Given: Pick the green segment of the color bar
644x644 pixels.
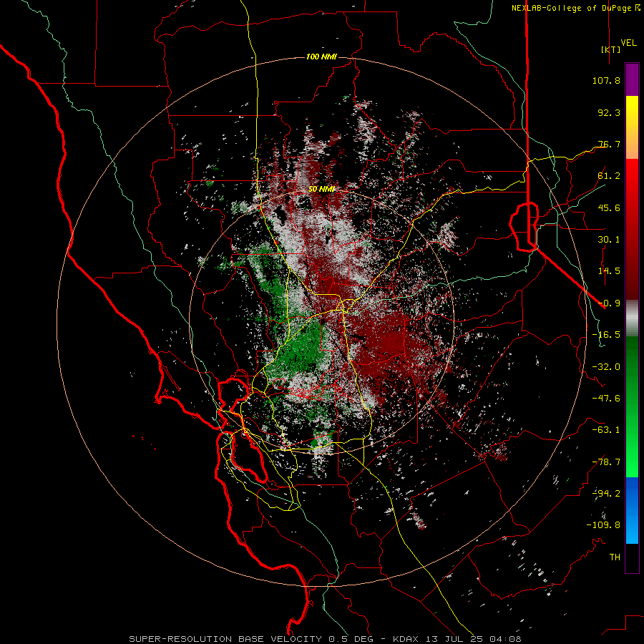Looking at the screenshot, I should (632, 406).
